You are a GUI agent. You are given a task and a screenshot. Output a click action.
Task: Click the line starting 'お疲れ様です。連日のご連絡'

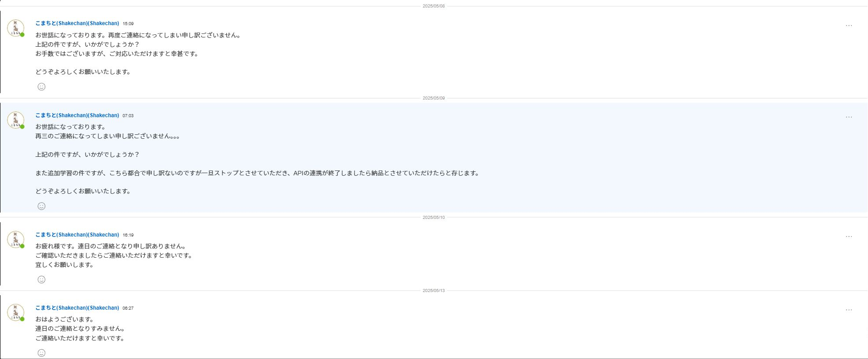pyautogui.click(x=111, y=246)
